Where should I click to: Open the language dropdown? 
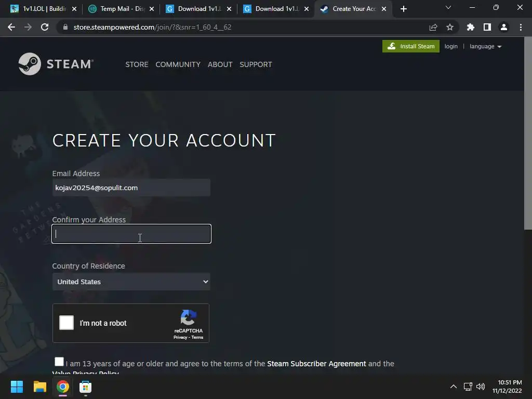486,46
